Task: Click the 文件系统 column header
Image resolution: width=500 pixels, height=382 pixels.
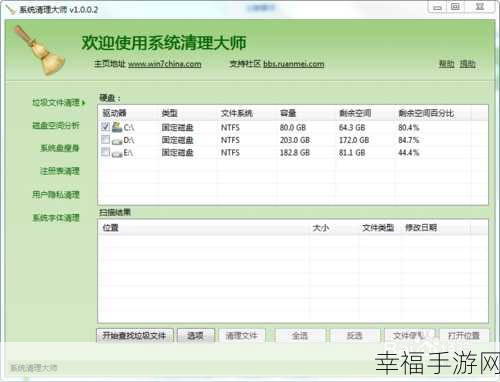Action: point(237,113)
